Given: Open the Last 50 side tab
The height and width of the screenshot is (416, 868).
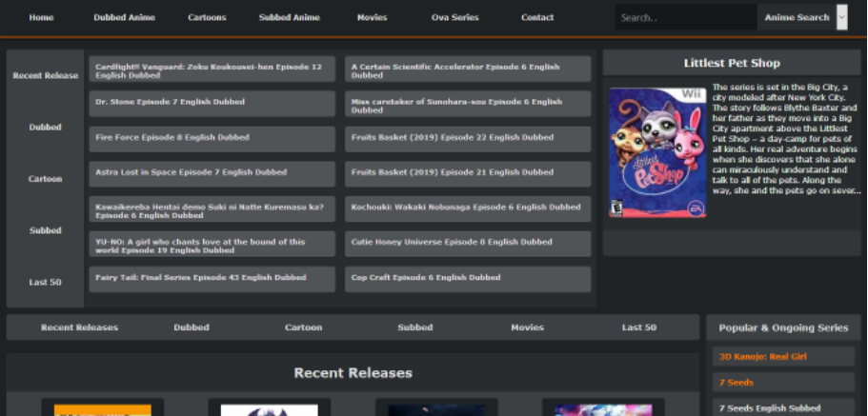Looking at the screenshot, I should point(46,282).
